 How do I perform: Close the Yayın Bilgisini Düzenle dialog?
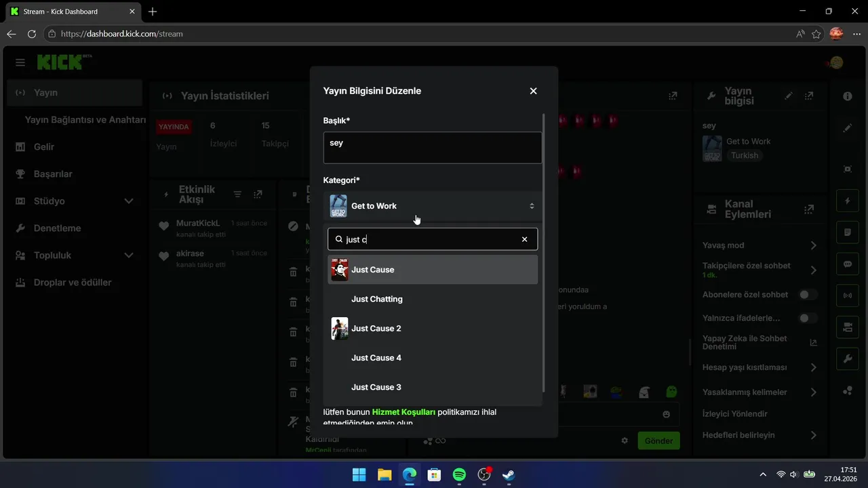point(533,91)
